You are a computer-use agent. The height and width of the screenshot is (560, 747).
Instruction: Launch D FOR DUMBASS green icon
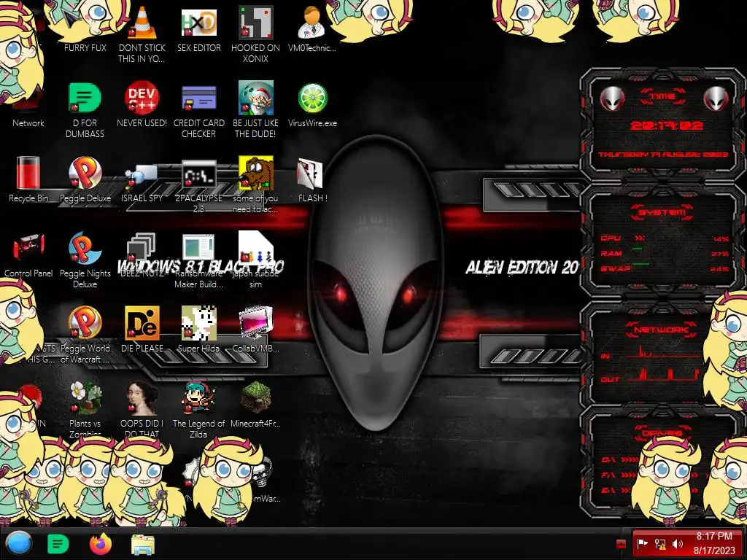pyautogui.click(x=85, y=99)
